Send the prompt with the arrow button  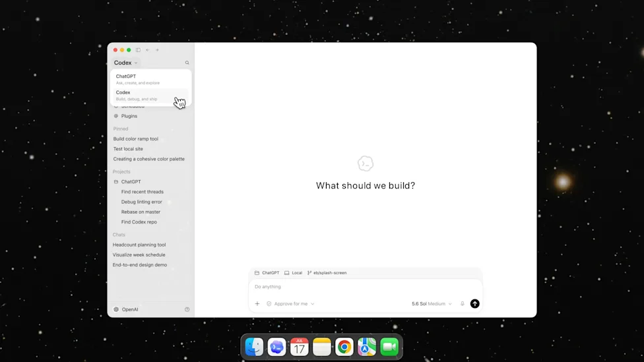[x=475, y=304]
